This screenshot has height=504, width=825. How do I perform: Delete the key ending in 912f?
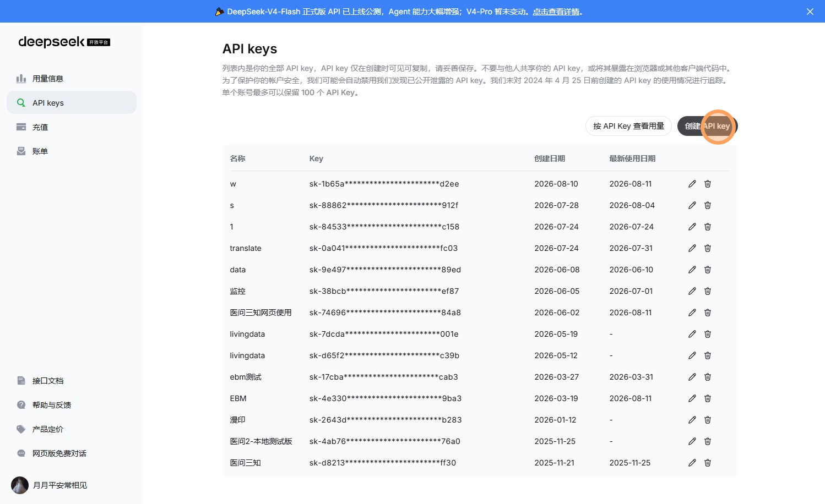[708, 205]
